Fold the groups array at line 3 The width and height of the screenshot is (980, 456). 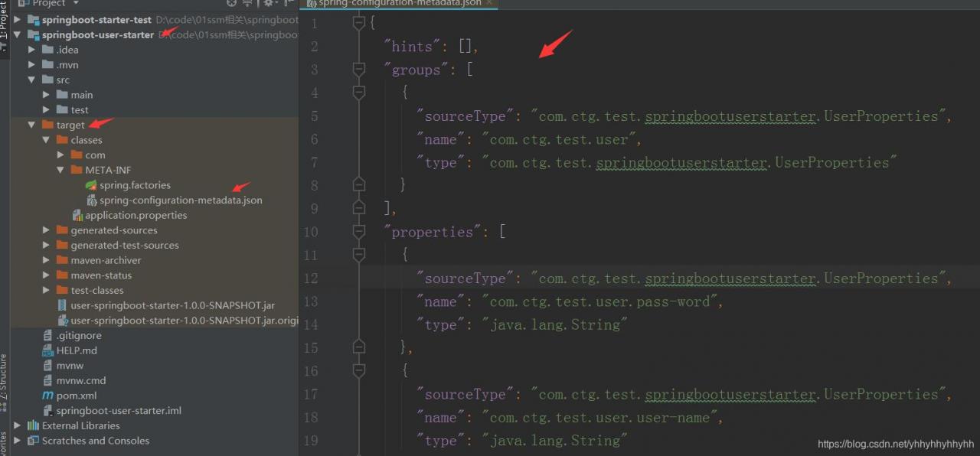tap(358, 70)
